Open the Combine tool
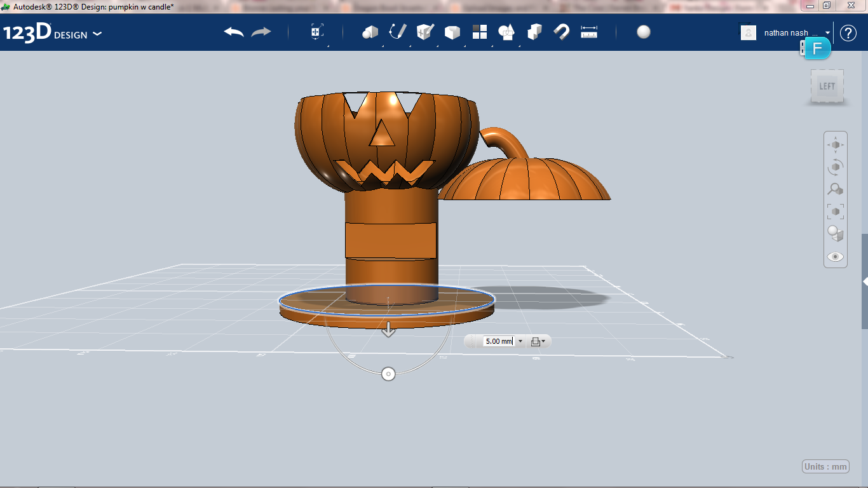Image resolution: width=868 pixels, height=488 pixels. (534, 32)
